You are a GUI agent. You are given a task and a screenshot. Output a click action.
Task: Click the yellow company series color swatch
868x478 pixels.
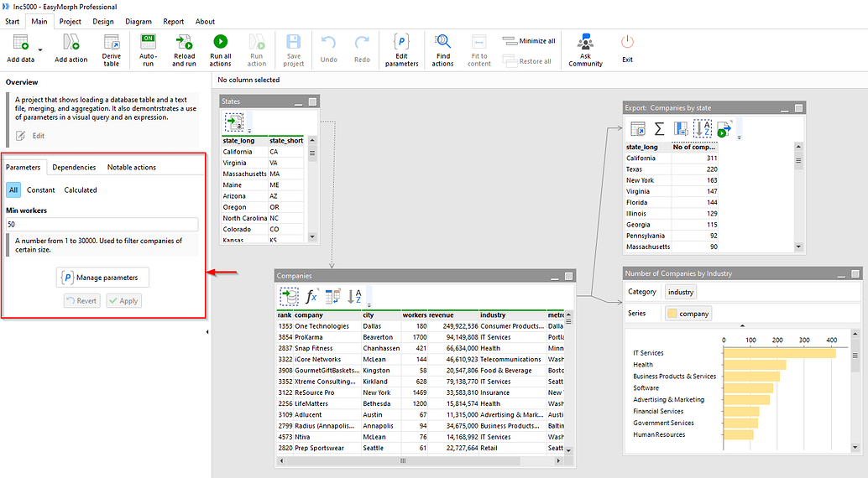pos(672,314)
